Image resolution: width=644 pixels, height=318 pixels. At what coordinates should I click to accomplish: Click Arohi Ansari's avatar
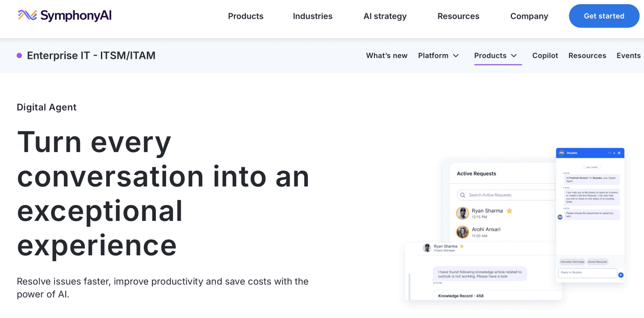tap(462, 232)
